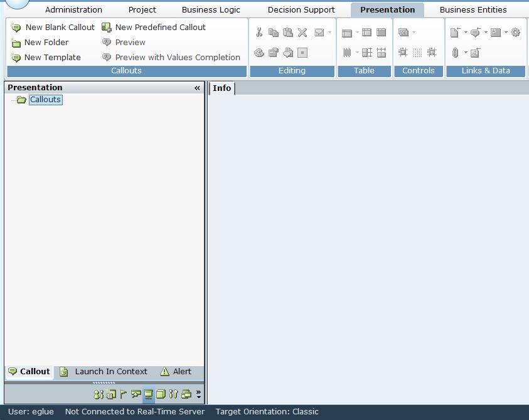Click the Cut scissors icon

(x=259, y=33)
